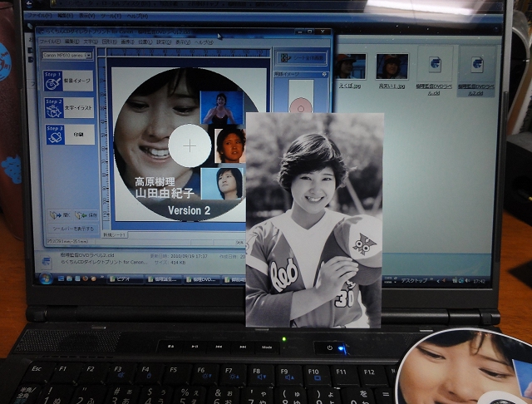
Task: Click Step 3 印刷 button
Action: [70, 135]
